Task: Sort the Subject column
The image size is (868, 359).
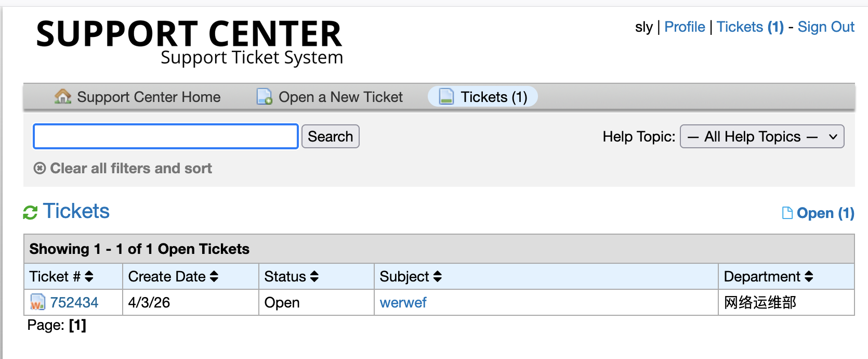Action: point(438,276)
